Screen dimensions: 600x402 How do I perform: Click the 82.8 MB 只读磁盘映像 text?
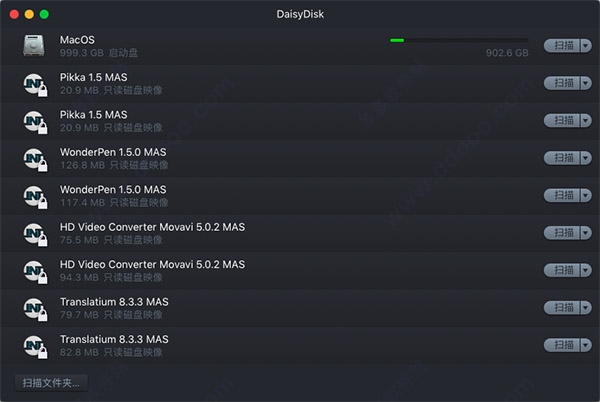[x=111, y=353]
